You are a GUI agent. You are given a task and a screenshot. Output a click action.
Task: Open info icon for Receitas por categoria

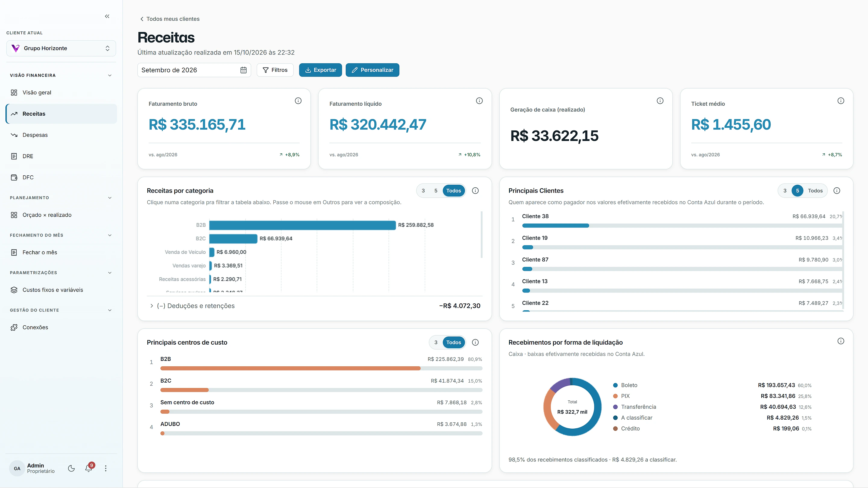click(475, 191)
